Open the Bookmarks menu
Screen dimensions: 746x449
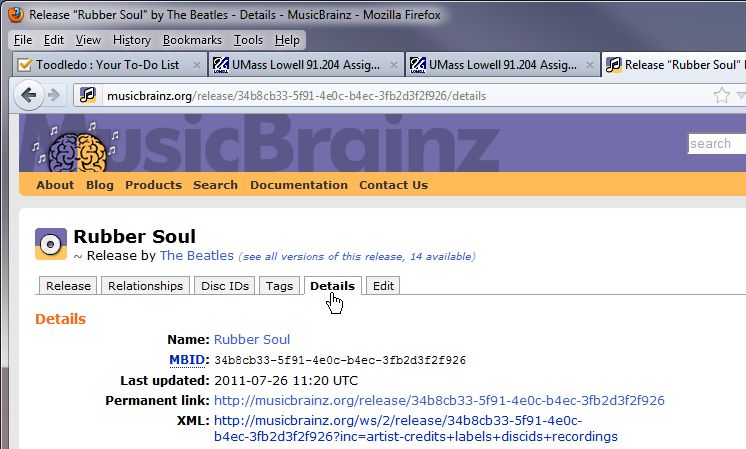pos(192,40)
